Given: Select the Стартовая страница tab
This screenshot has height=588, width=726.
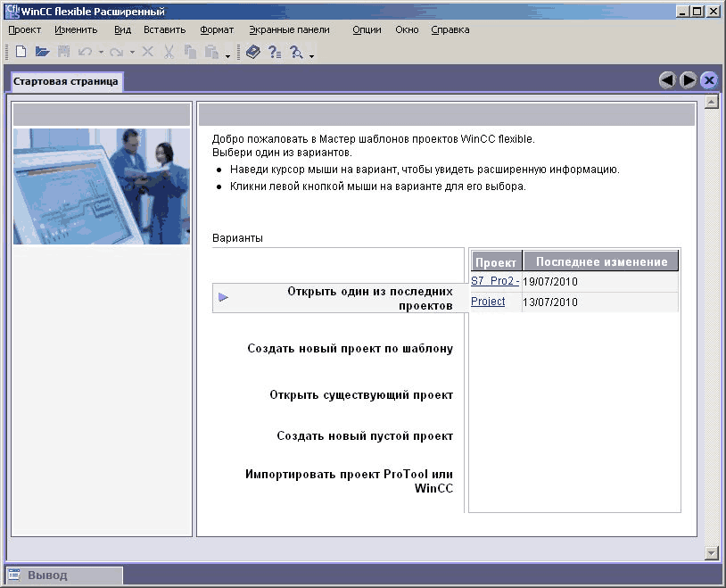Looking at the screenshot, I should click(65, 81).
